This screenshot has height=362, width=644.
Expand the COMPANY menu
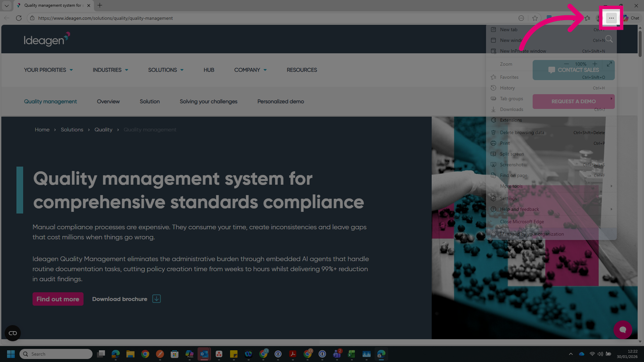(250, 70)
